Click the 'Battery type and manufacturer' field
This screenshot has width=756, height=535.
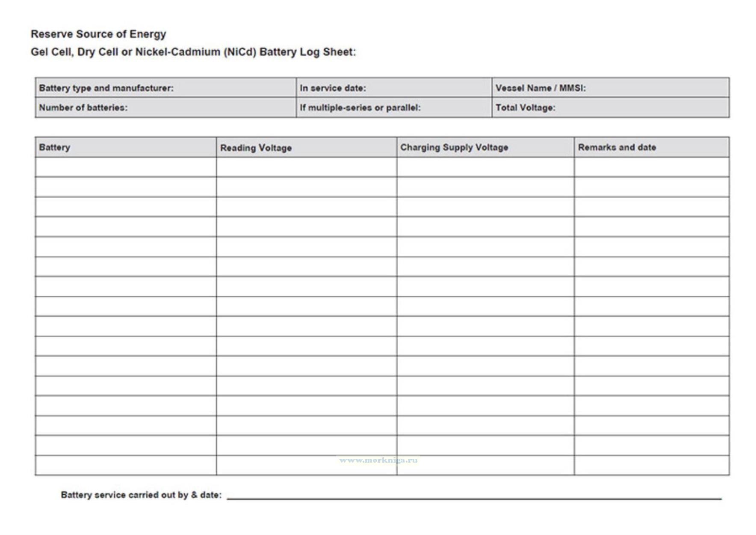165,88
